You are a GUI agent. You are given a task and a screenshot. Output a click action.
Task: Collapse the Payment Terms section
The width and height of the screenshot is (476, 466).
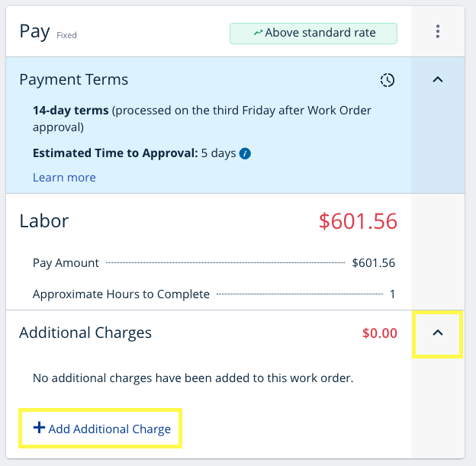pyautogui.click(x=438, y=79)
